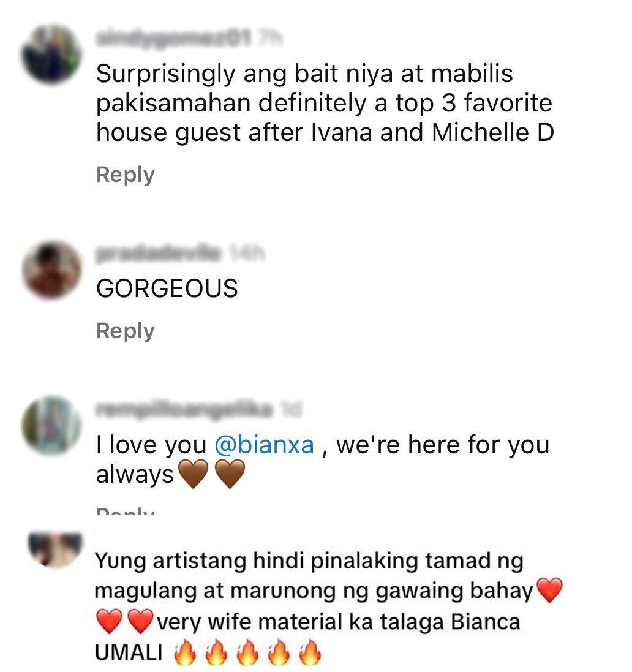Tap the blurred username above 'I love you @bianxa'
Viewport: 632px width, 672px height.
pyautogui.click(x=184, y=409)
